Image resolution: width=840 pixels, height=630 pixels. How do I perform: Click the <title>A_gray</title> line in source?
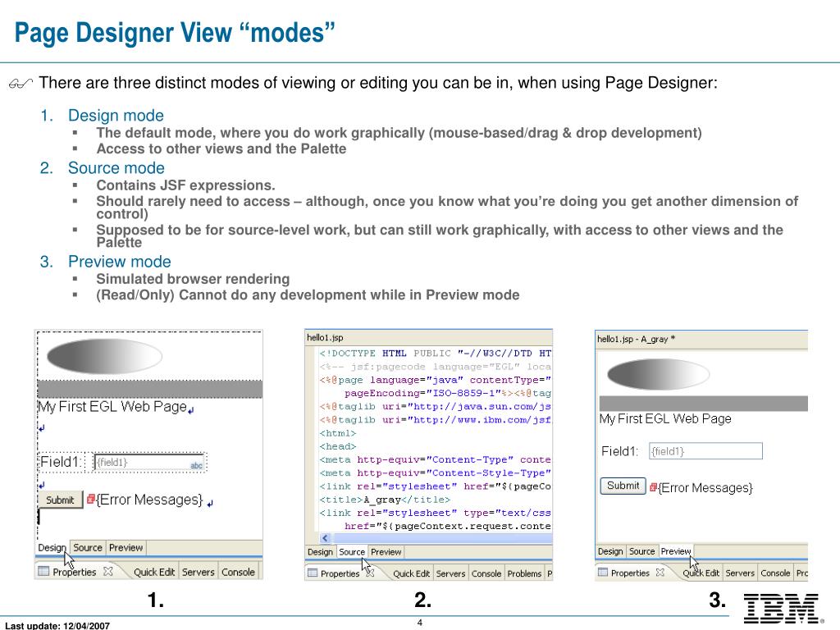point(385,500)
